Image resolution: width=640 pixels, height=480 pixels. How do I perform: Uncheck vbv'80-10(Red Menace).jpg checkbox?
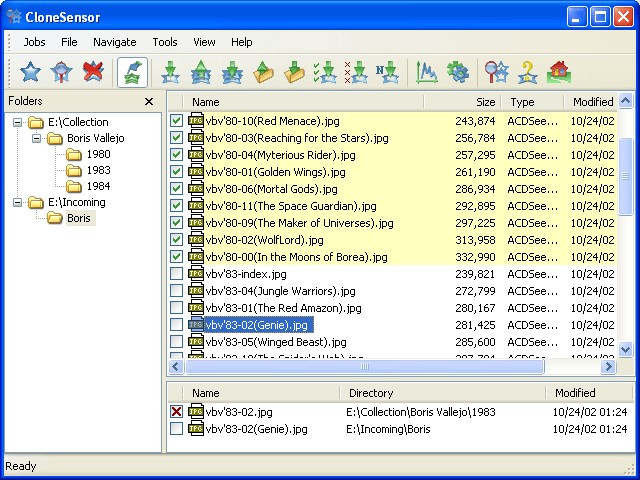point(176,121)
